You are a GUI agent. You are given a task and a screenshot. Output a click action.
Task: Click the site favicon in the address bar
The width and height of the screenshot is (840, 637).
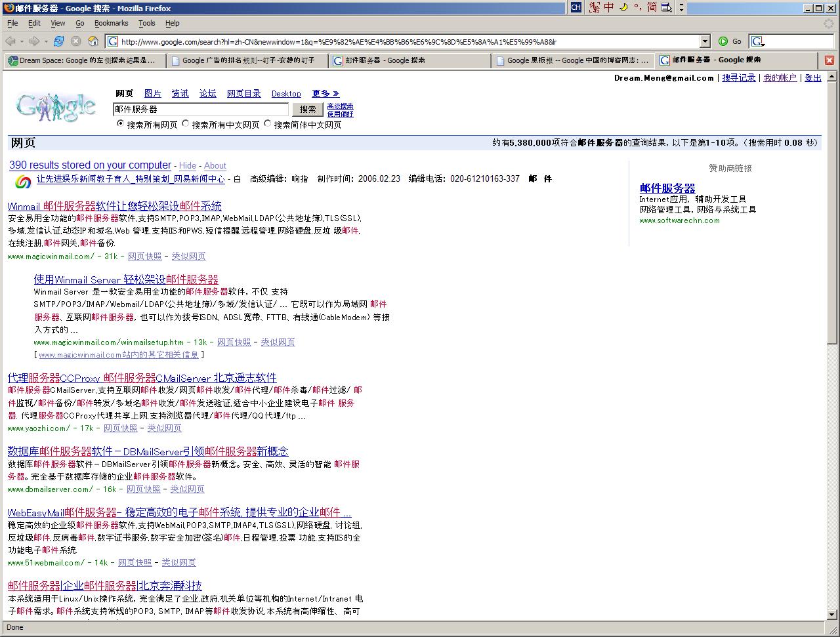pyautogui.click(x=112, y=41)
